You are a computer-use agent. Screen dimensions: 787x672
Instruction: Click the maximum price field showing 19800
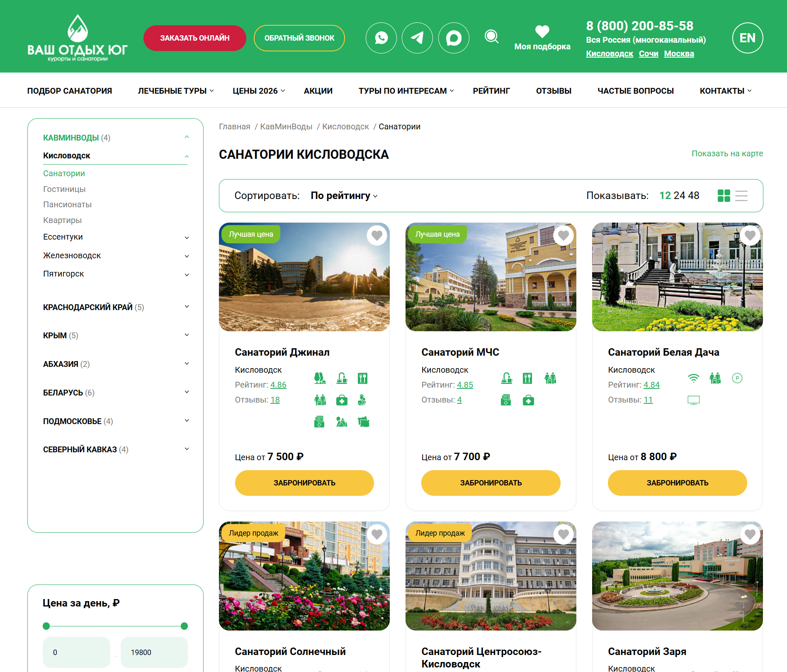154,652
